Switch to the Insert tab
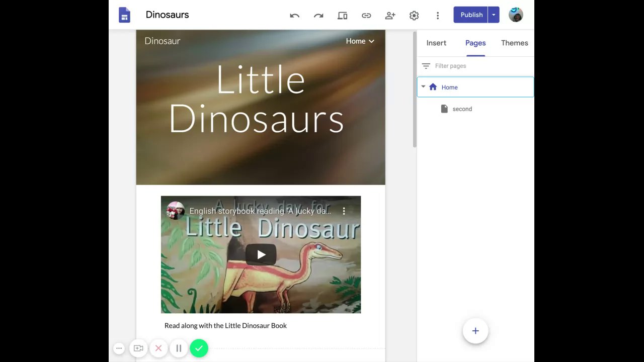The image size is (644, 362). [x=436, y=43]
